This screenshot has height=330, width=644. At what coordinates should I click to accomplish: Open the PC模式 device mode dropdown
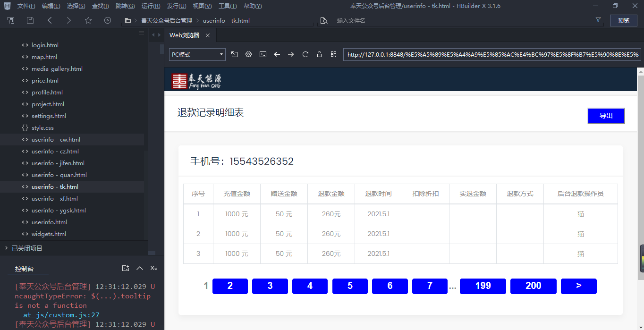197,54
